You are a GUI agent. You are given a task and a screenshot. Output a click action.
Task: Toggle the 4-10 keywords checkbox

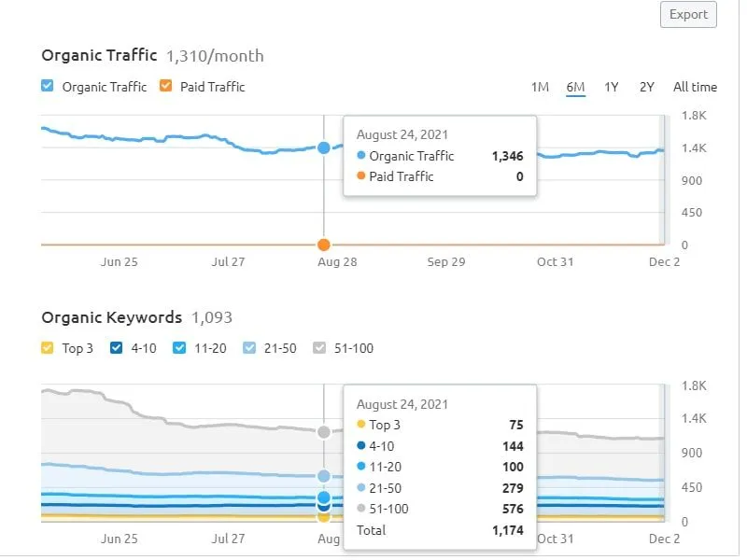tap(116, 347)
